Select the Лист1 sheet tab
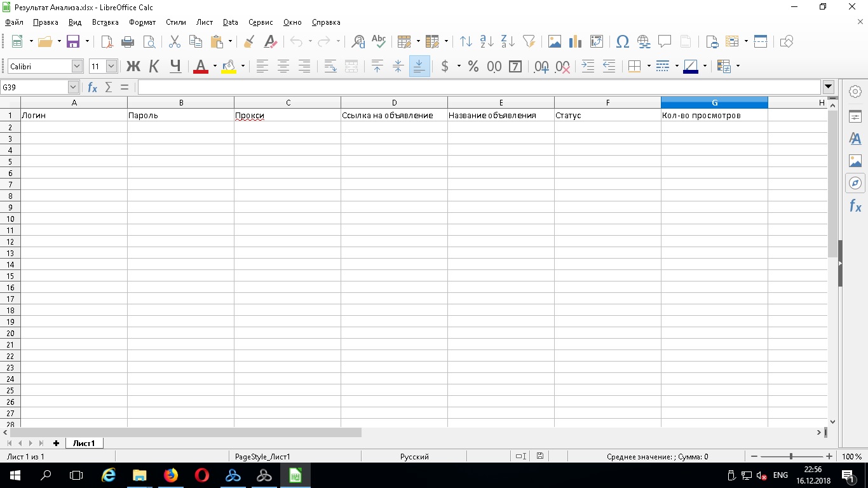 tap(84, 443)
